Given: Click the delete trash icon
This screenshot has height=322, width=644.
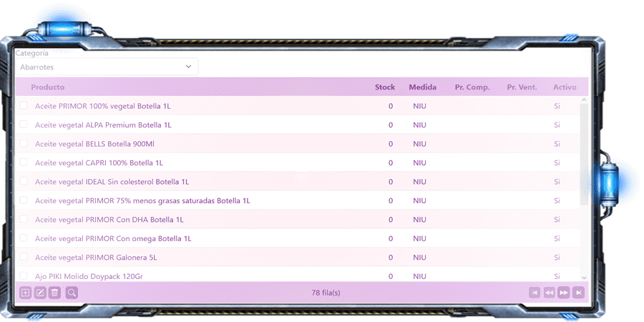Looking at the screenshot, I should [54, 293].
